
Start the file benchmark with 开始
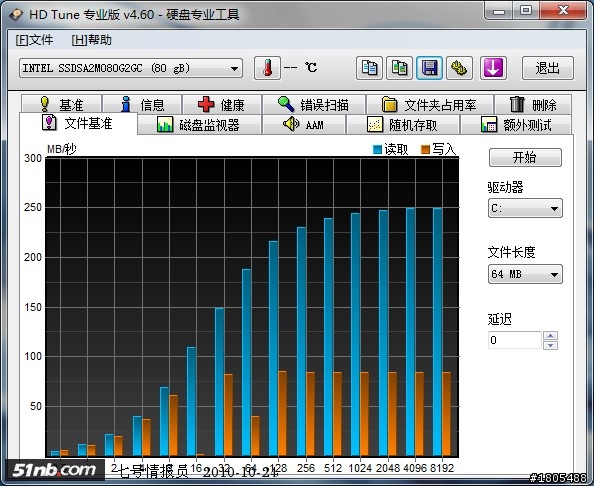(525, 157)
